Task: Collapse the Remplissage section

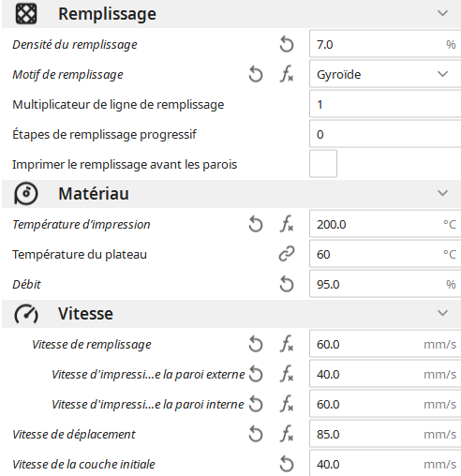Action: tap(442, 13)
